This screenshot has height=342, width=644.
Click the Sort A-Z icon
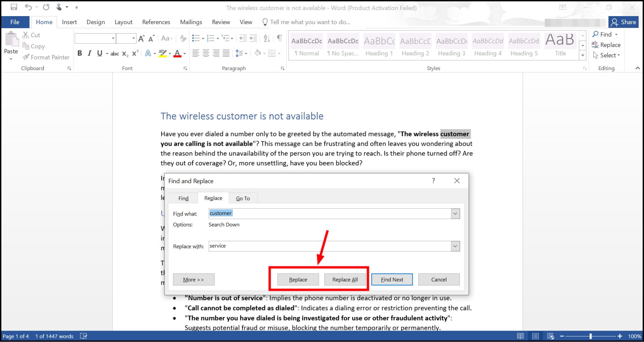tap(267, 38)
